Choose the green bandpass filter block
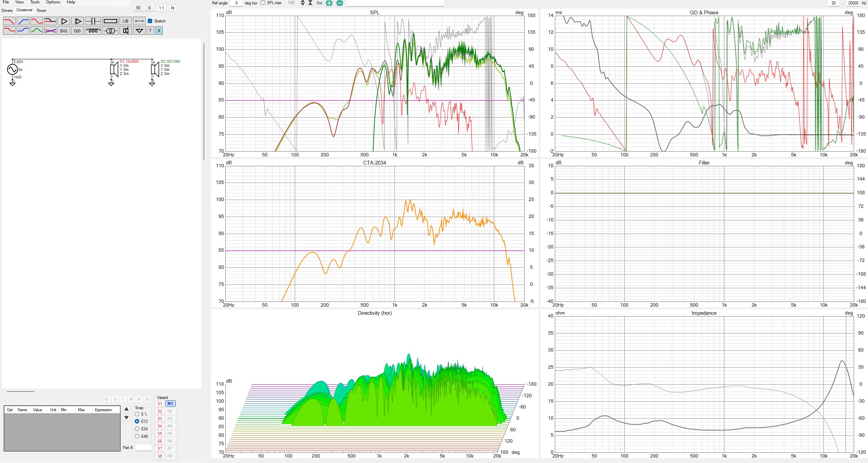868x463 pixels. pos(36,31)
